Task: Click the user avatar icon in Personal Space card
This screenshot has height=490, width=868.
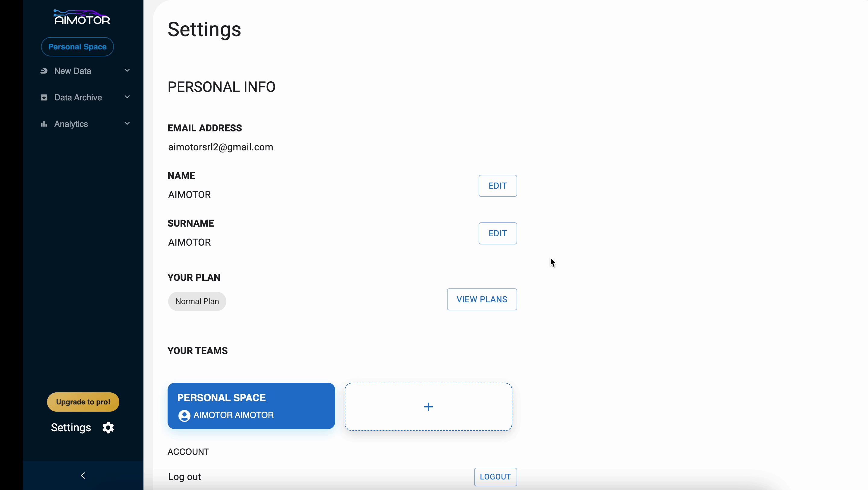Action: pos(184,415)
